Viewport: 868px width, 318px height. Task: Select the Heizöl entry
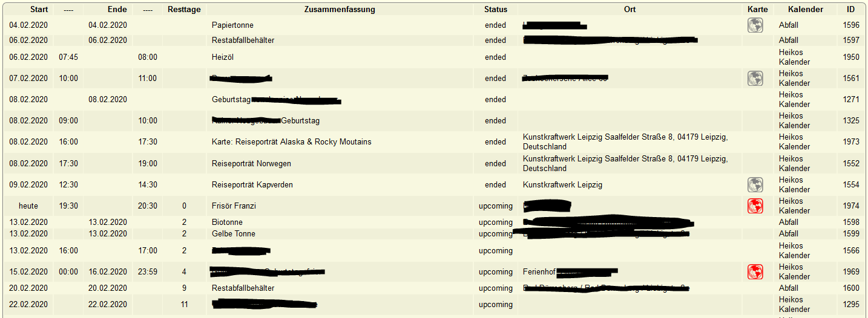(x=223, y=57)
